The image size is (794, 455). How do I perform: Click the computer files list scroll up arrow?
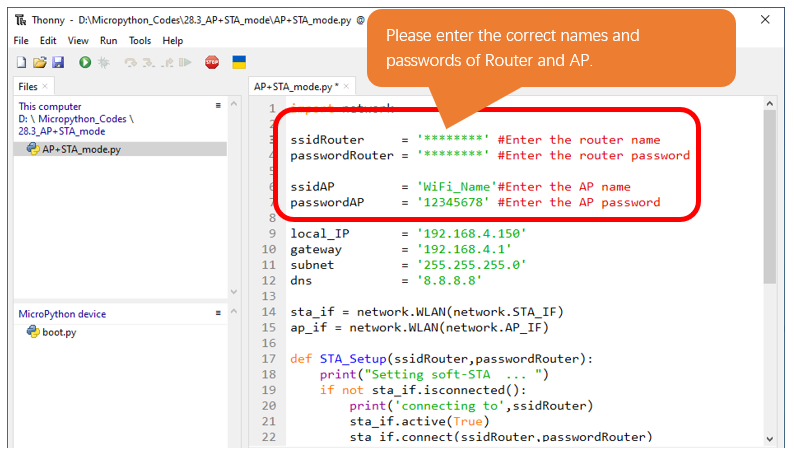coord(234,103)
